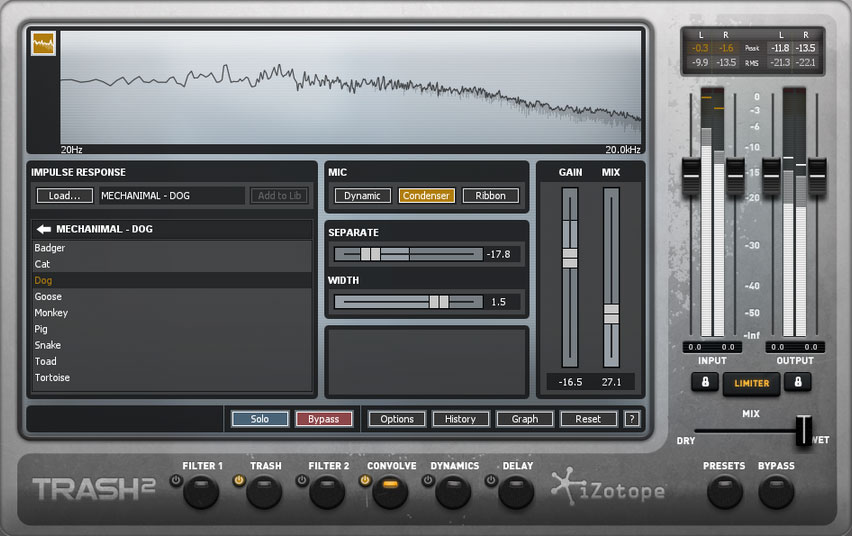Viewport: 852px width, 536px height.
Task: Toggle the Trash module power button
Action: (238, 481)
